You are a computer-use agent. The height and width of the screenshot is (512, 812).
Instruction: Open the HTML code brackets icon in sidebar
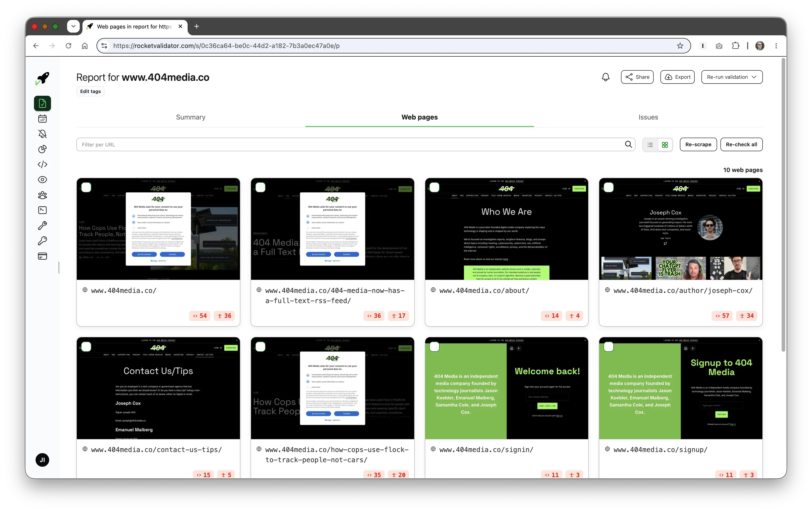[43, 164]
